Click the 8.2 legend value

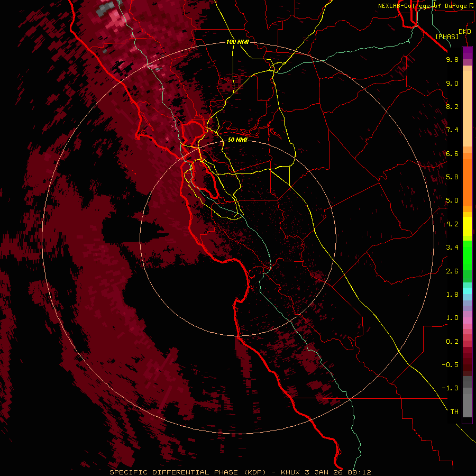tap(452, 106)
